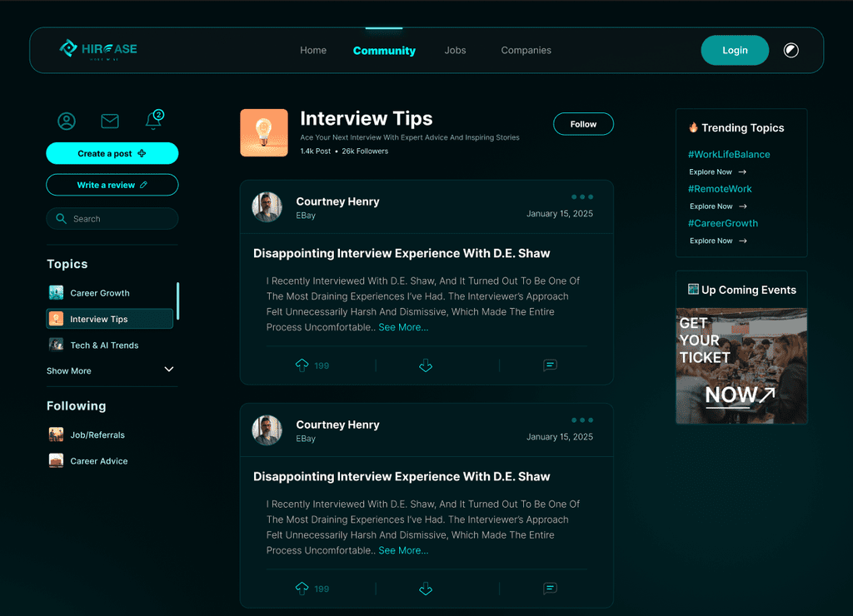Click Explore Now under #WorkLifeBalance
853x616 pixels.
717,171
